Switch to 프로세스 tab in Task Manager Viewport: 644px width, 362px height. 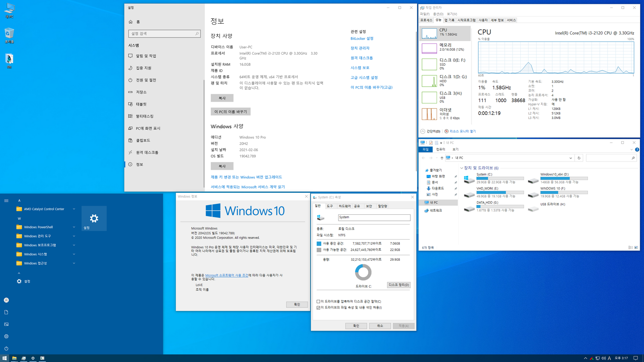tap(426, 20)
